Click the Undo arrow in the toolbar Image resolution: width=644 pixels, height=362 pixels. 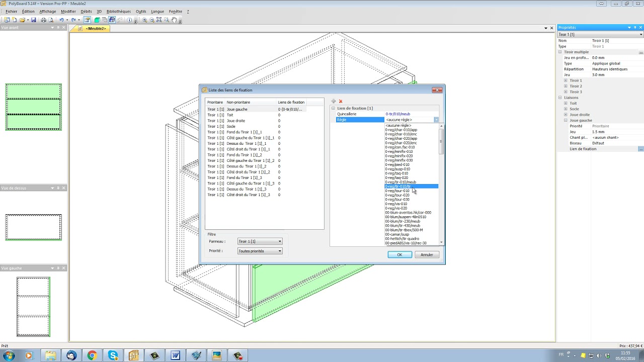[61, 20]
